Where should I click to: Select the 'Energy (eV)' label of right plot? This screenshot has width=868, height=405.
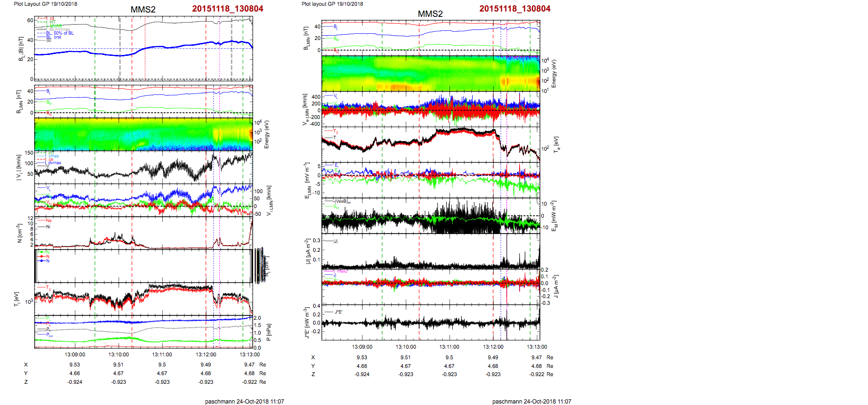tap(554, 74)
